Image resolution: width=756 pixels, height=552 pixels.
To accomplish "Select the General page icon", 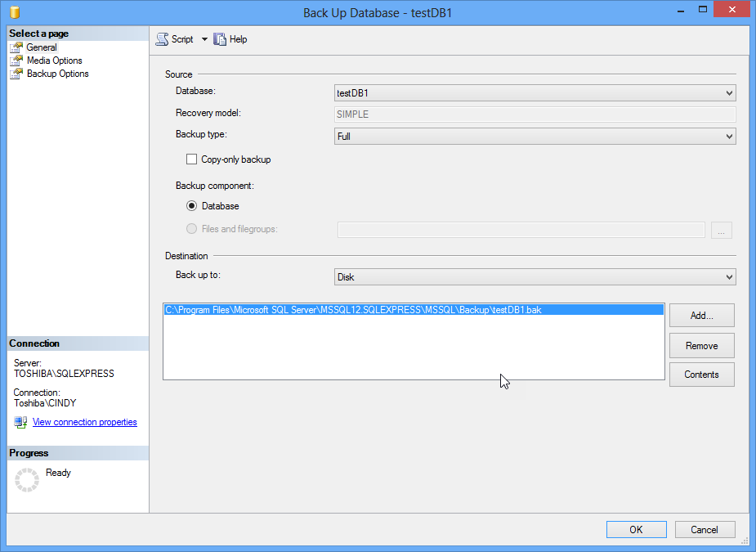I will [16, 47].
